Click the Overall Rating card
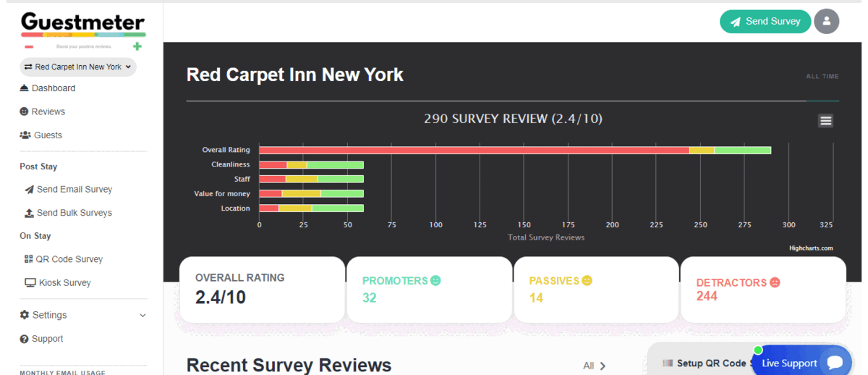Image resolution: width=868 pixels, height=375 pixels. coord(262,290)
